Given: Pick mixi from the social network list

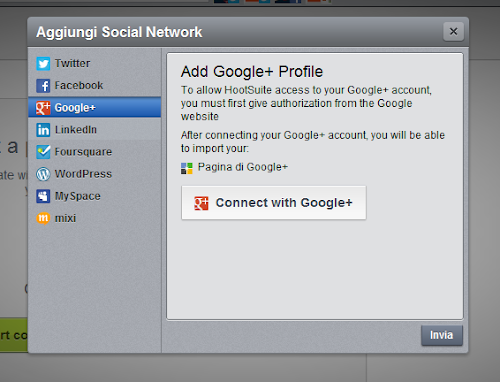Looking at the screenshot, I should pos(65,218).
